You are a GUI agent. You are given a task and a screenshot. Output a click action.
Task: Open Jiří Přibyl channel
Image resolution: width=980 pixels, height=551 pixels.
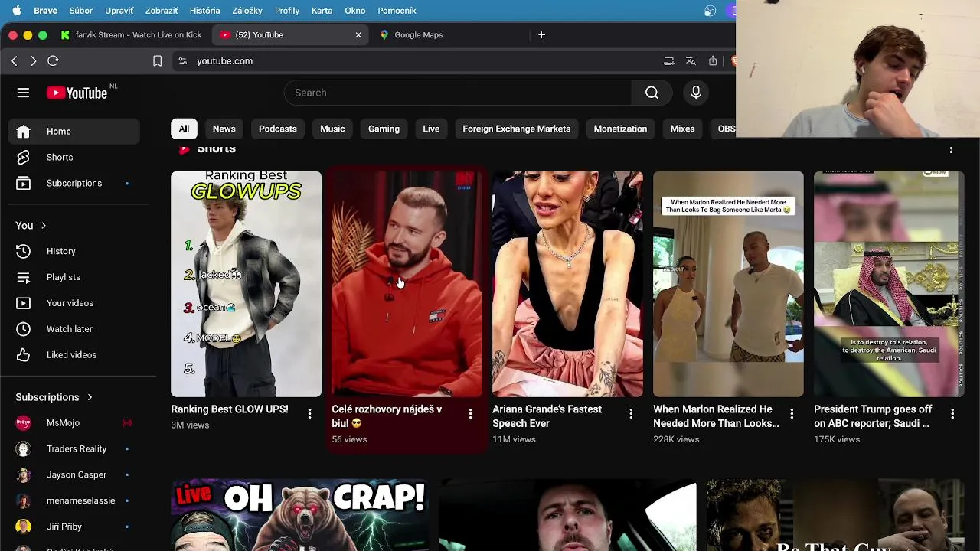(x=73, y=527)
